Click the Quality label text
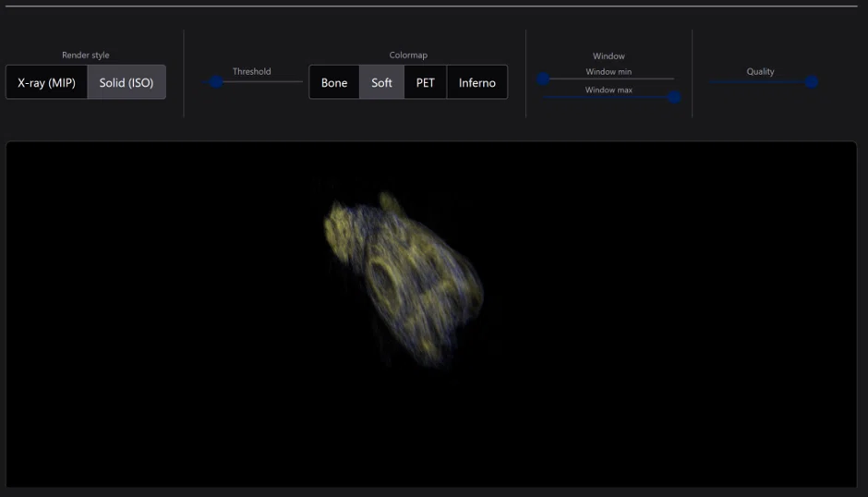 760,71
